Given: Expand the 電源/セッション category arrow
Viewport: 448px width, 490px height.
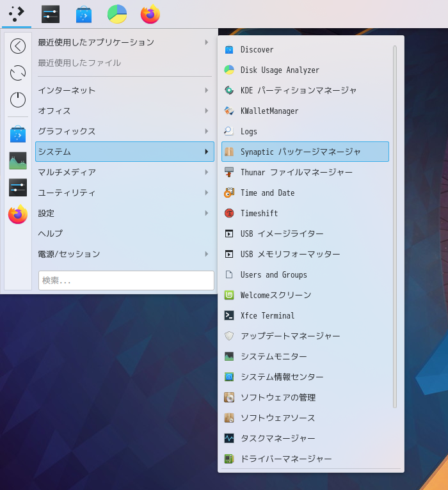Looking at the screenshot, I should tap(206, 254).
